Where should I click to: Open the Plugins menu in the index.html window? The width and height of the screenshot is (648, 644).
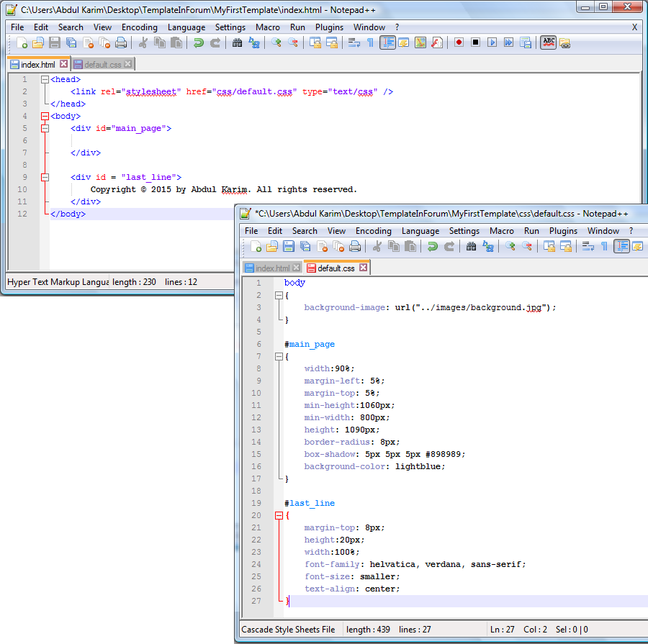329,27
